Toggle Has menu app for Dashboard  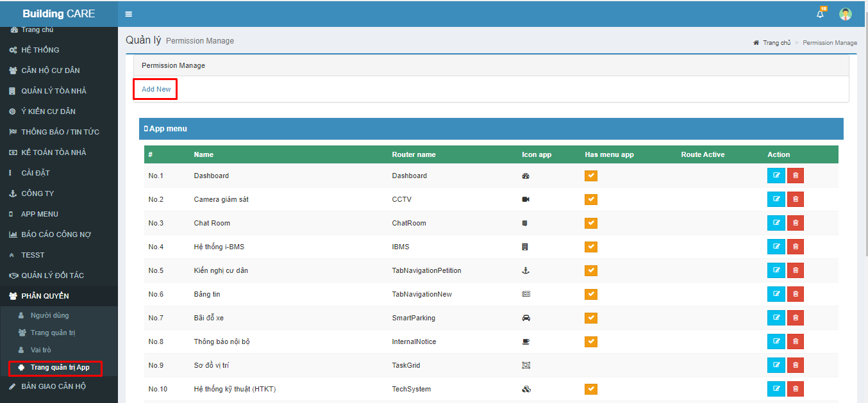(x=591, y=176)
